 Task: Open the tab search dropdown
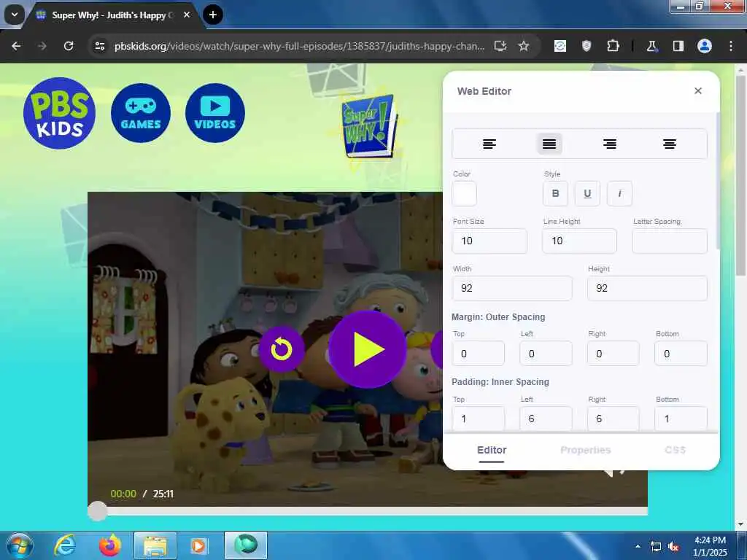point(15,15)
